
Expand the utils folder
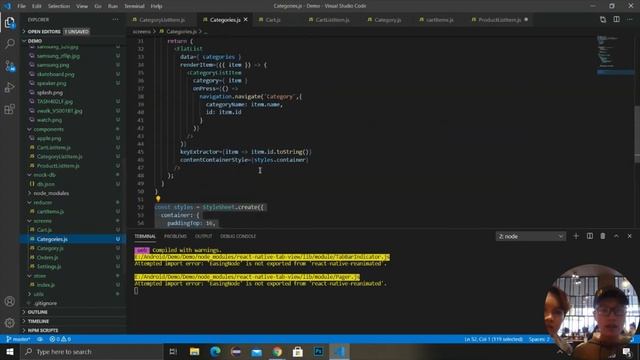38,294
